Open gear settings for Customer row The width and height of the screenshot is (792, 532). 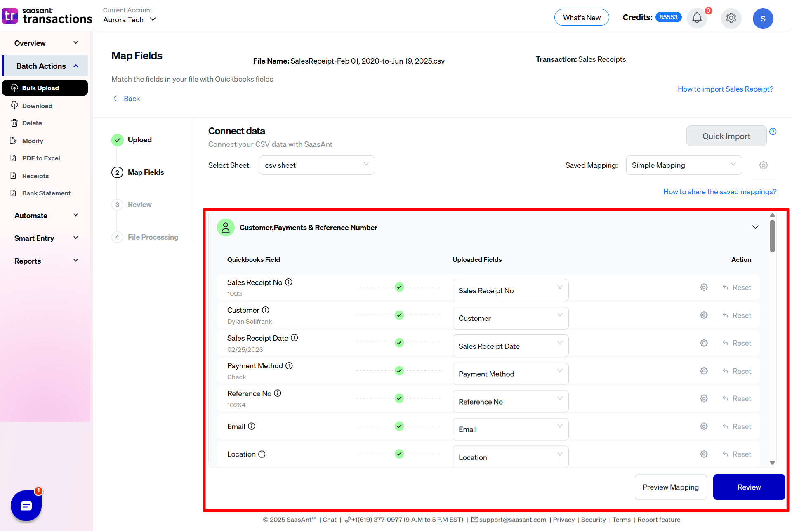pos(704,315)
